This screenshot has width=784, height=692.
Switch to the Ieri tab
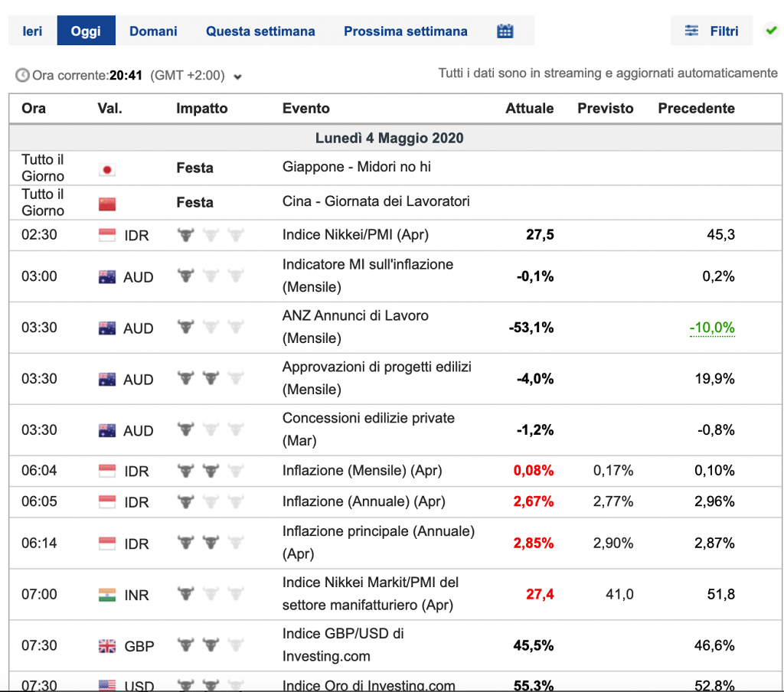32,31
